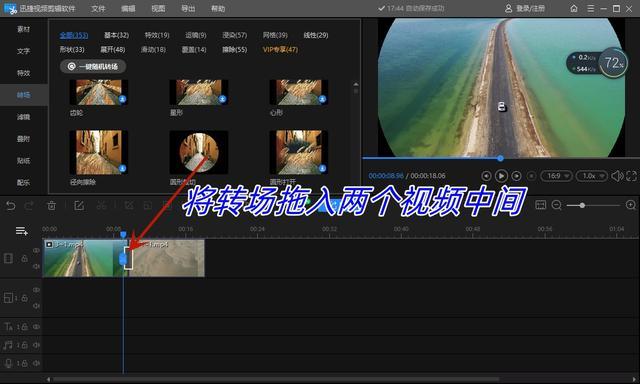This screenshot has width=640, height=384.
Task: Lock the music track
Action: [x=25, y=345]
